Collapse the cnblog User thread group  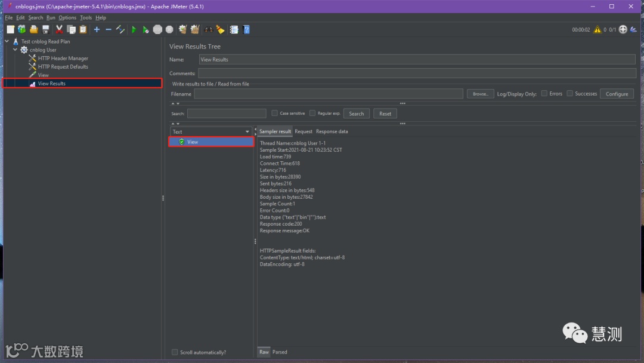(x=15, y=50)
